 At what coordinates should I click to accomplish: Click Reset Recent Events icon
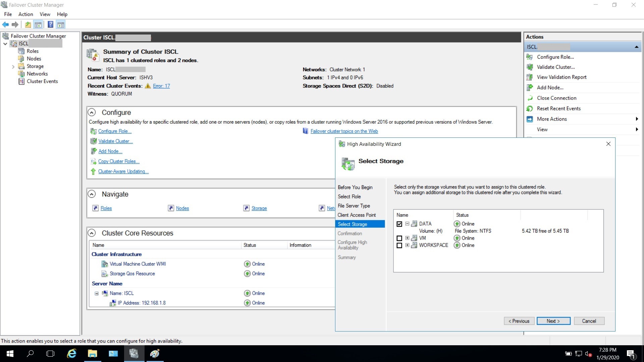530,109
